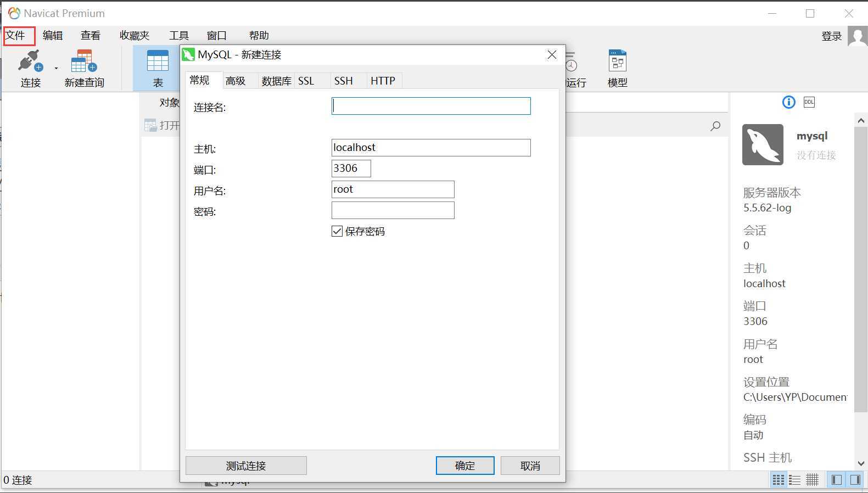Click the root username value in info panel

(x=753, y=360)
